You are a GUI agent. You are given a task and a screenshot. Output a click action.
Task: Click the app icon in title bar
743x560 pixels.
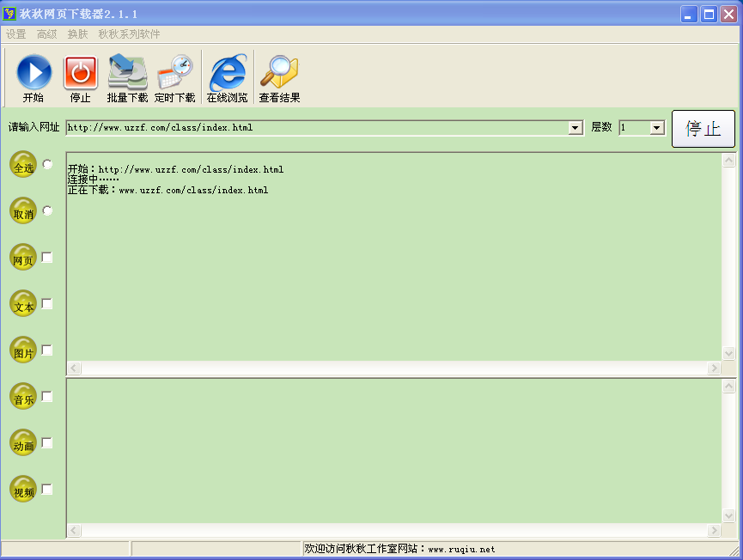(9, 14)
